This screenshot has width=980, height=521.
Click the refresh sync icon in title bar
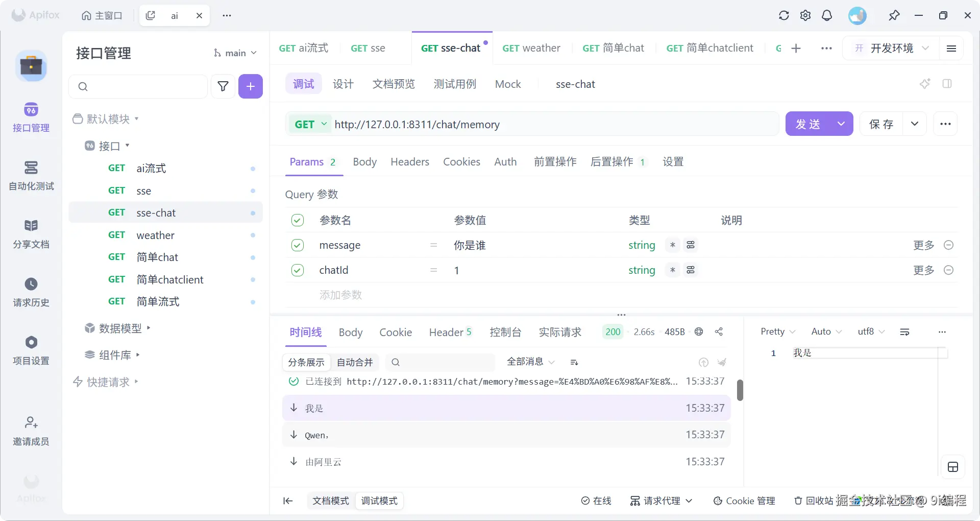784,15
